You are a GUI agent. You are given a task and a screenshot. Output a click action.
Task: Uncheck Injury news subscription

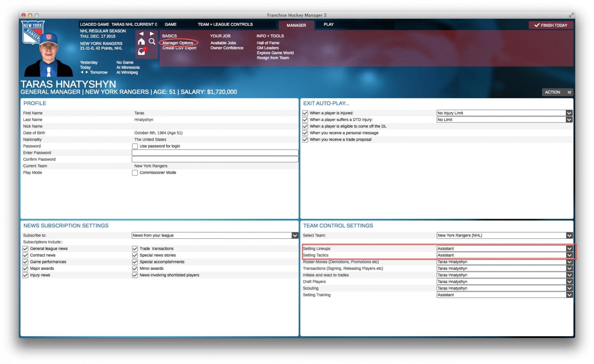tap(26, 275)
